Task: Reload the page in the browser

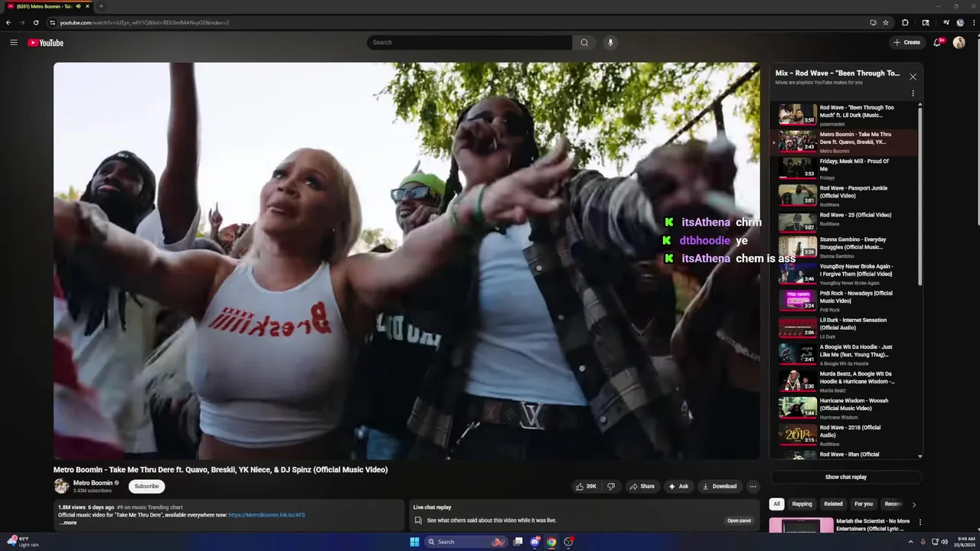Action: coord(35,22)
